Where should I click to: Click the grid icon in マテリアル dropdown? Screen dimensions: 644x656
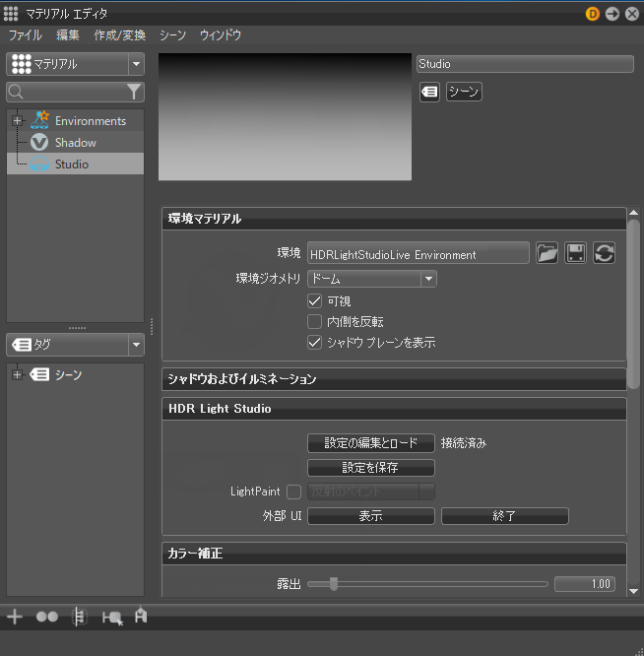click(22, 64)
